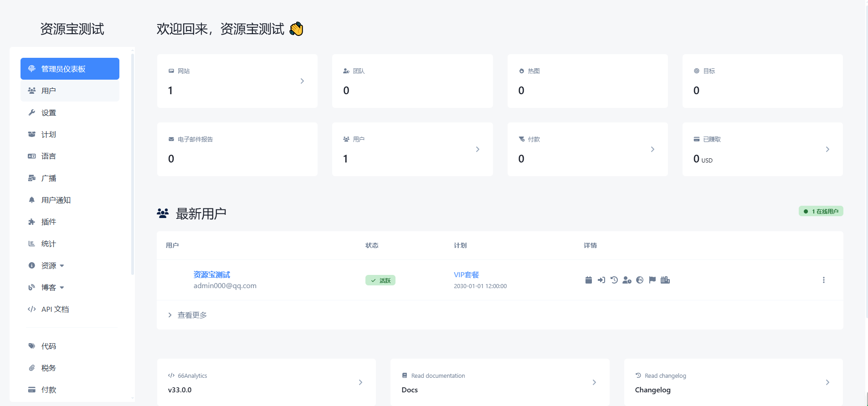Click the admin000@qq.com email text
Screen dimensions: 868x406
point(225,286)
